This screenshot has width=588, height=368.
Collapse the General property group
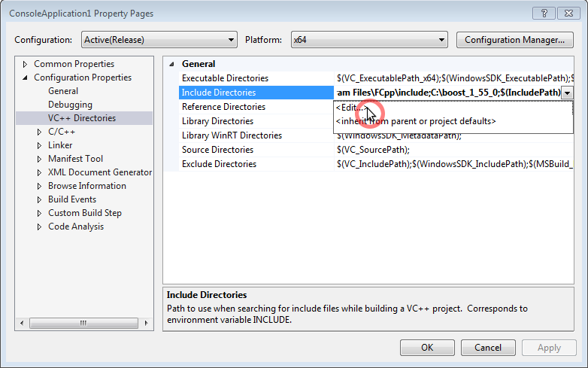click(x=172, y=65)
